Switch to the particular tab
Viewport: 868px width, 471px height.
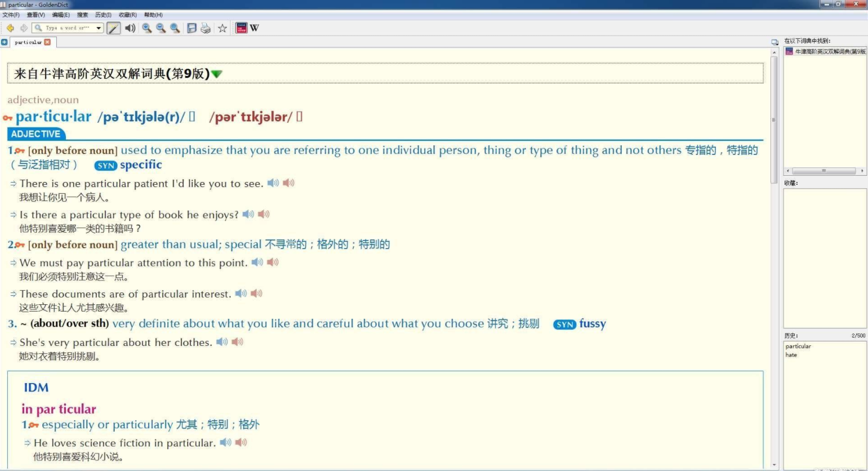[x=27, y=42]
